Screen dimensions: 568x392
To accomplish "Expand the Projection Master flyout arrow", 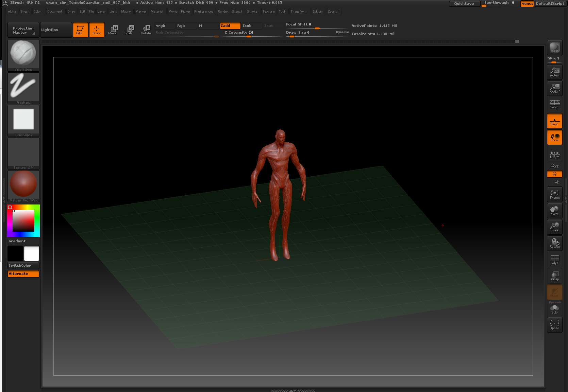I will click(33, 33).
